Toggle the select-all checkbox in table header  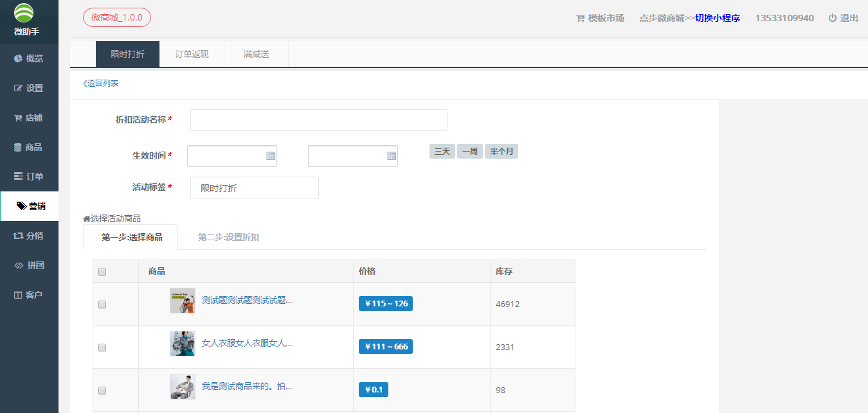[102, 272]
